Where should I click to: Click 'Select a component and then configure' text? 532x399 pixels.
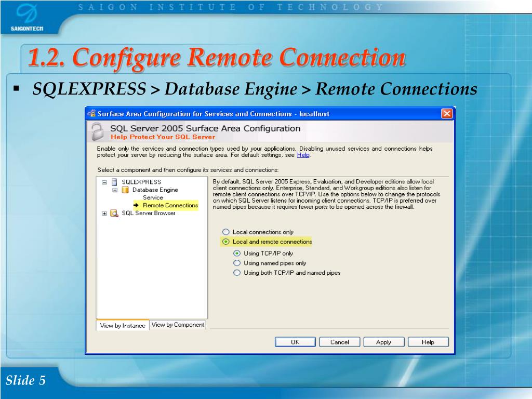pyautogui.click(x=188, y=170)
